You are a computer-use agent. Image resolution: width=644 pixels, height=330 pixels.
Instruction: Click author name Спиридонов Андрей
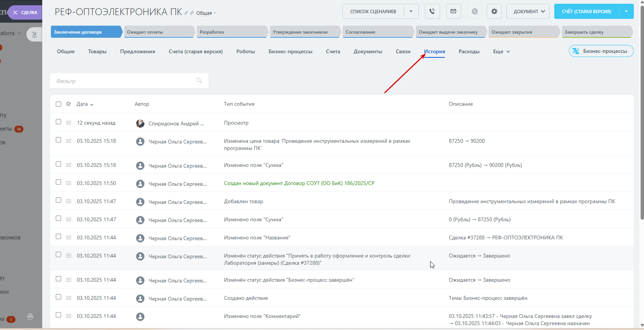point(176,123)
